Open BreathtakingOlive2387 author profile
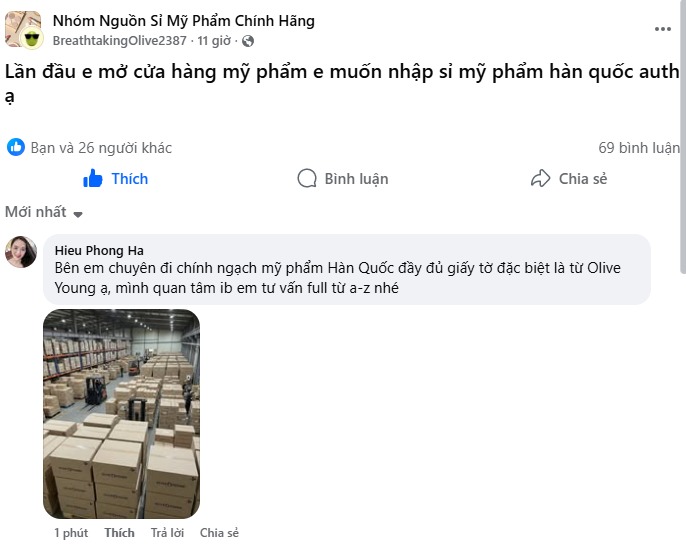Viewport: 686px width, 545px height. click(x=119, y=41)
